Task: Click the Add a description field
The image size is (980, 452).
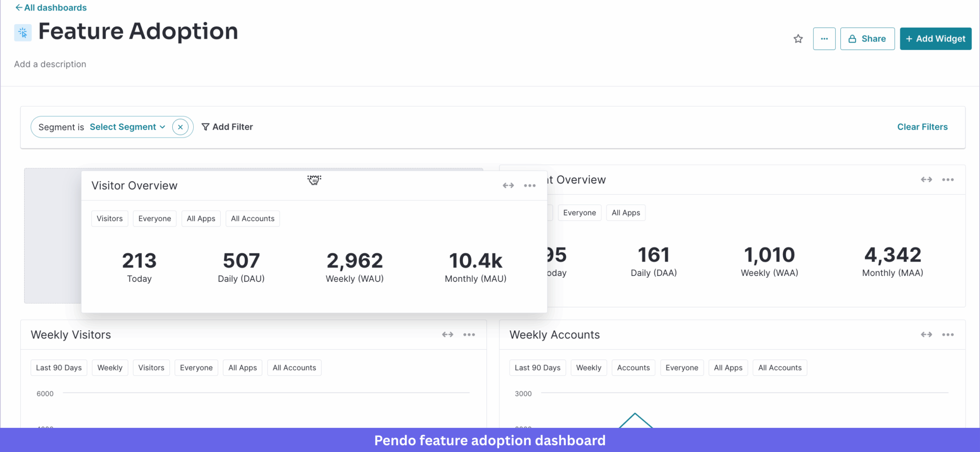Action: 50,64
